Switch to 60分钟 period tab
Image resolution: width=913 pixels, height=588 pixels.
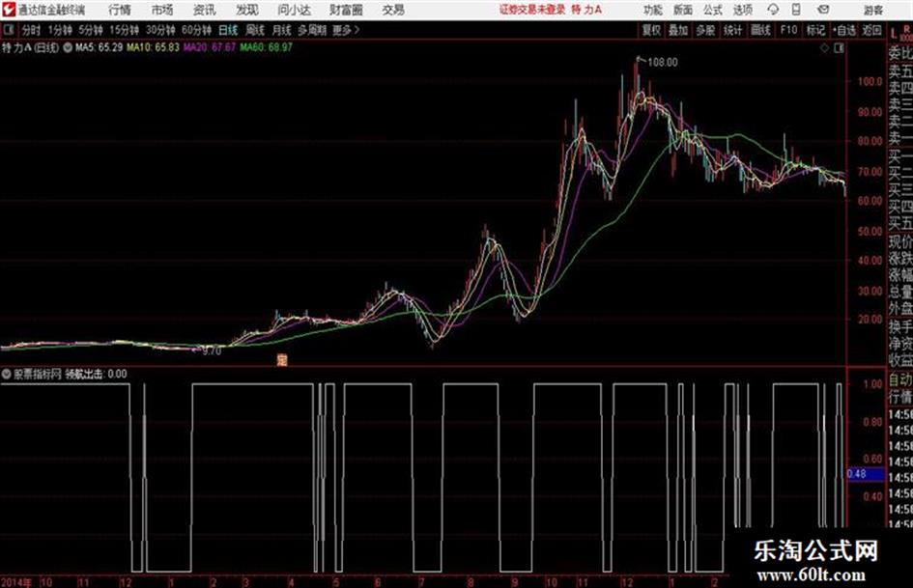click(x=196, y=30)
